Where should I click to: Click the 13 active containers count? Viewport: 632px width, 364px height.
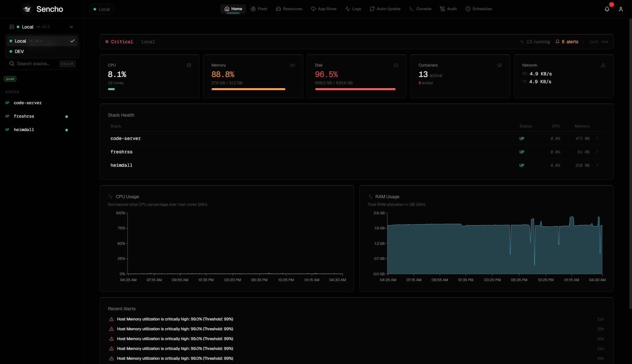pyautogui.click(x=430, y=75)
